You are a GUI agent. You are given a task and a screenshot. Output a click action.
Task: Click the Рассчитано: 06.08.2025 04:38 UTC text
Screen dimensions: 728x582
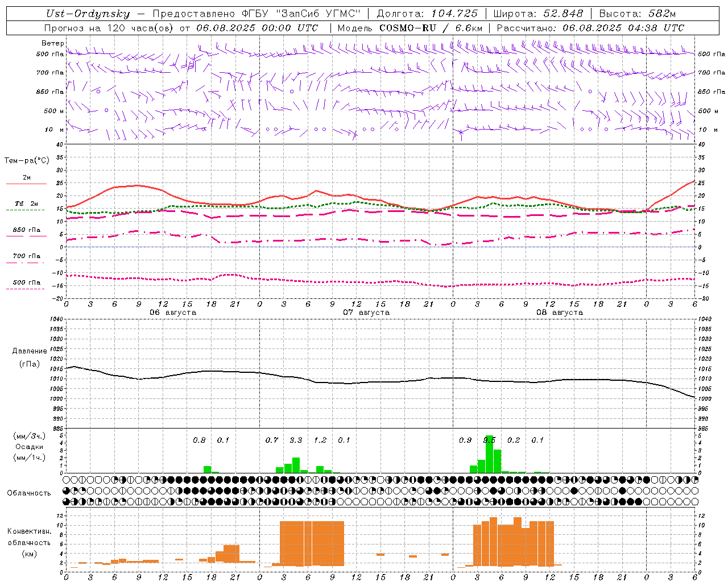590,28
